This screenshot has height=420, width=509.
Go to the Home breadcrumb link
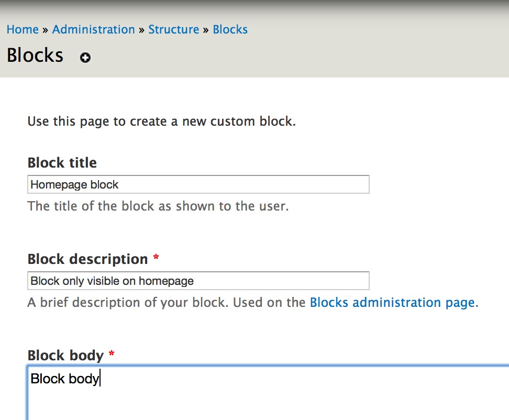click(23, 29)
